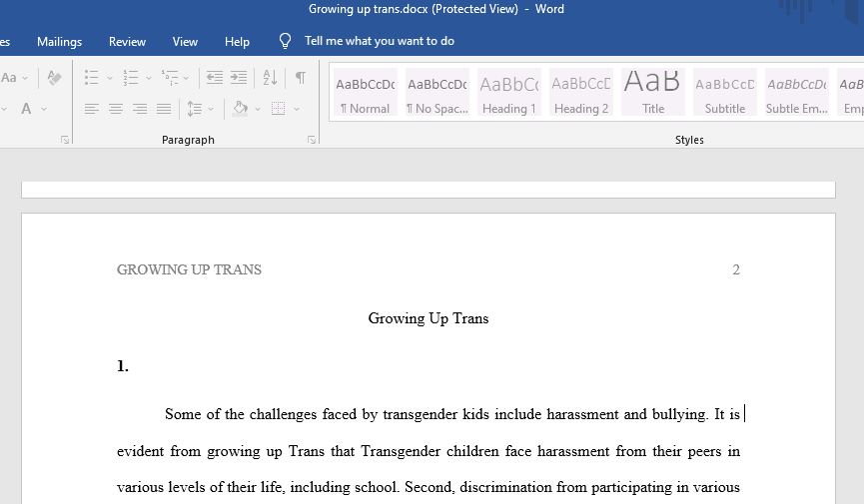Expand the Borders dropdown arrow

[x=297, y=109]
